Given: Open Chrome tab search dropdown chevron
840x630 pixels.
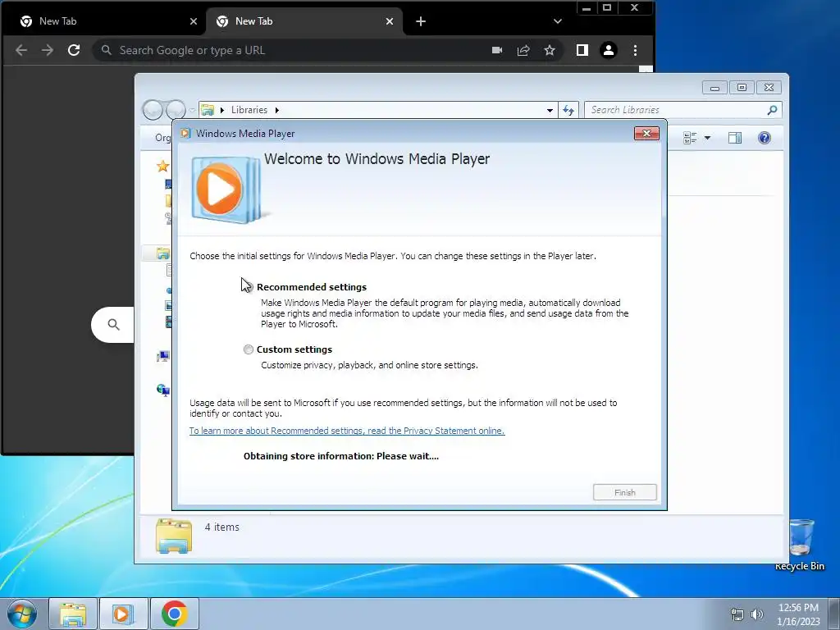Looking at the screenshot, I should pos(558,21).
